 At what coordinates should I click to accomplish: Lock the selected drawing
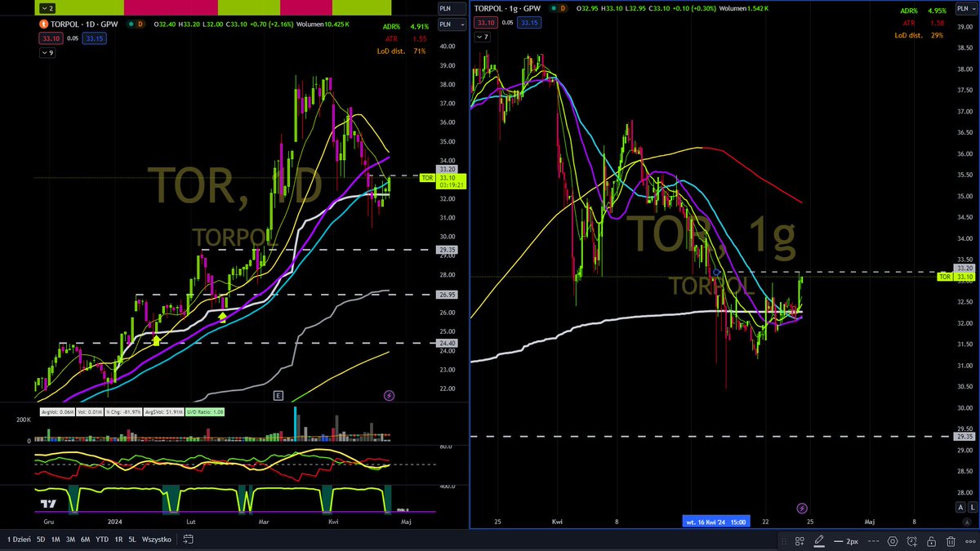[932, 541]
